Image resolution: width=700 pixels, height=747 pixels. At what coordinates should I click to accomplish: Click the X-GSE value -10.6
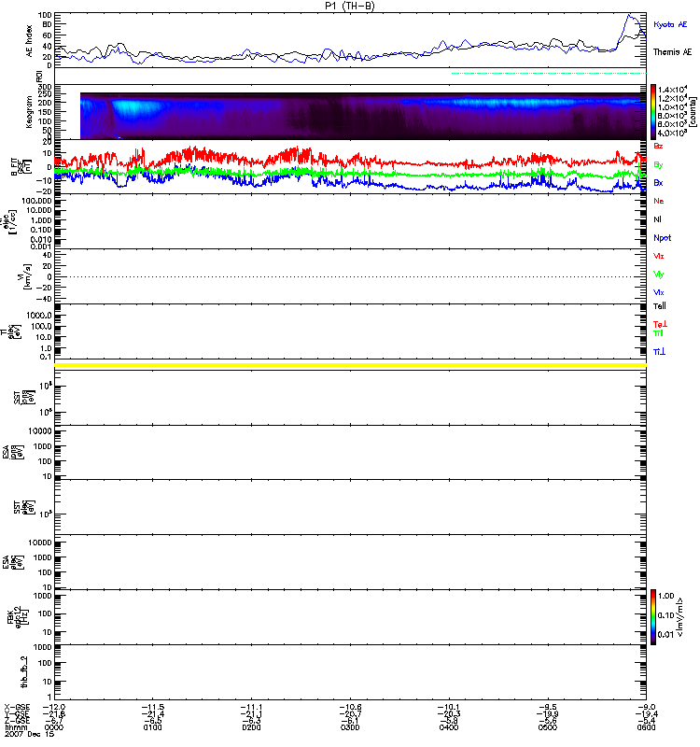[x=350, y=707]
